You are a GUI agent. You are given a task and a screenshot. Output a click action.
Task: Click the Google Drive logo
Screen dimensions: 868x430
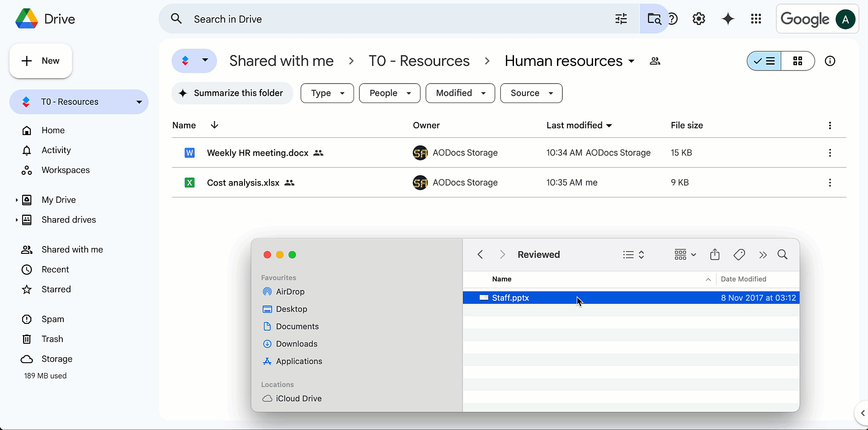click(x=27, y=19)
